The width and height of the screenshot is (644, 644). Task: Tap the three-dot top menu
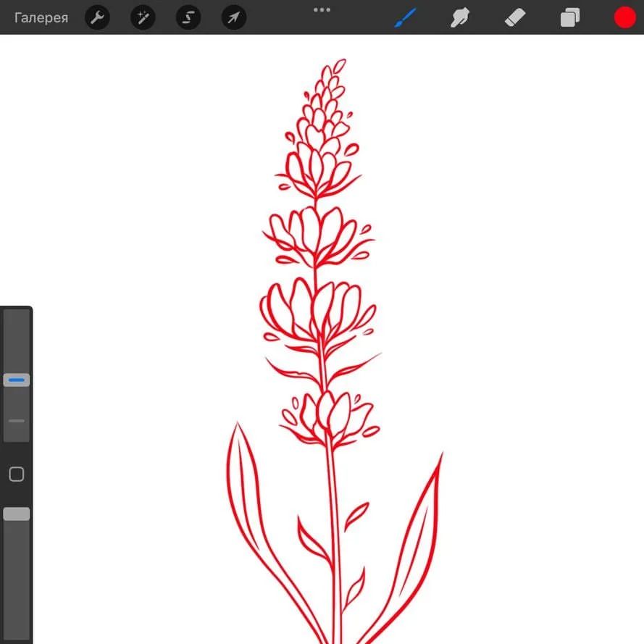coord(322,10)
